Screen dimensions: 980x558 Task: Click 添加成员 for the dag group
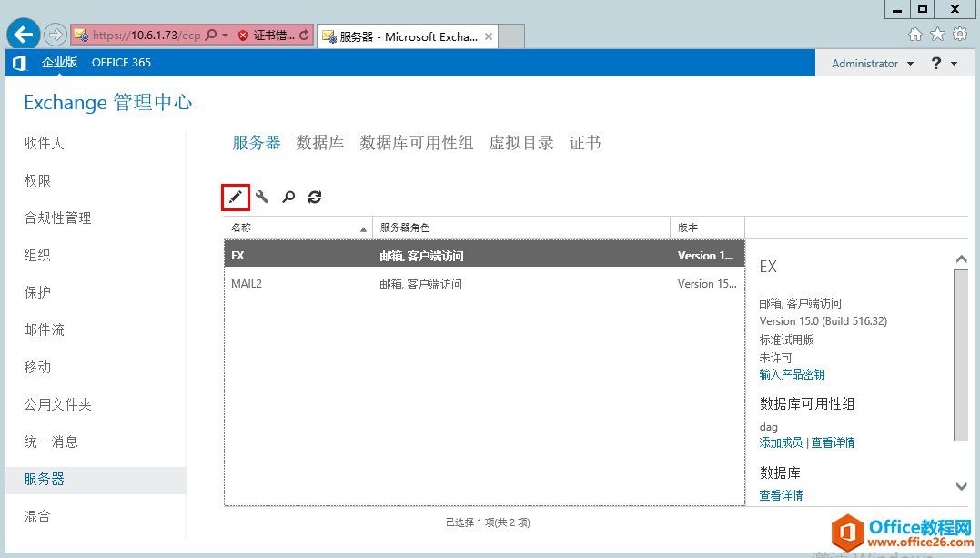point(781,442)
